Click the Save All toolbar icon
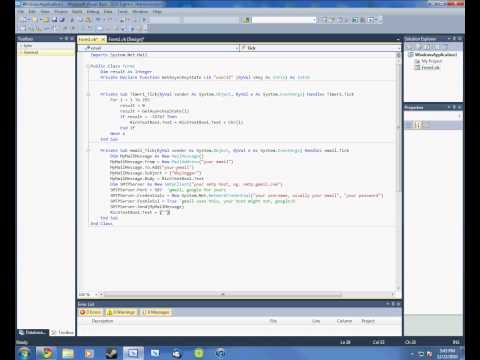This screenshot has height=360, width=480. point(62,20)
